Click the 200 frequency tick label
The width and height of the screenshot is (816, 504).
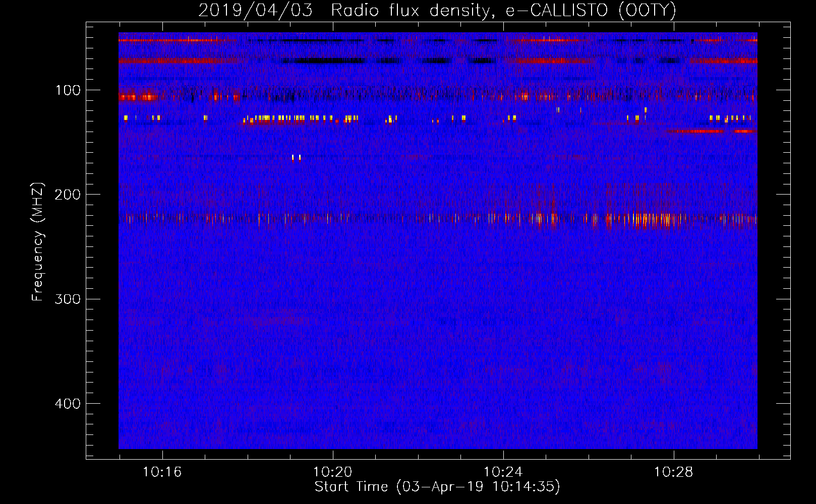tap(68, 195)
